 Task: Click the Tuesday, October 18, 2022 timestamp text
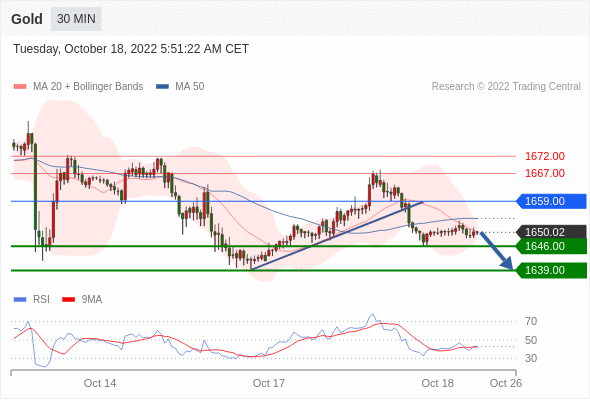tap(131, 49)
